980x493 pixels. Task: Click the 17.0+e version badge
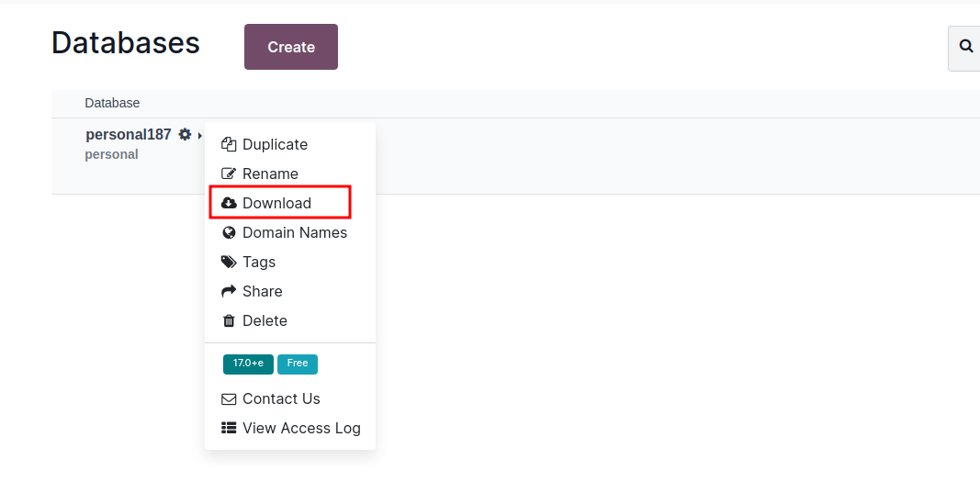click(x=248, y=364)
